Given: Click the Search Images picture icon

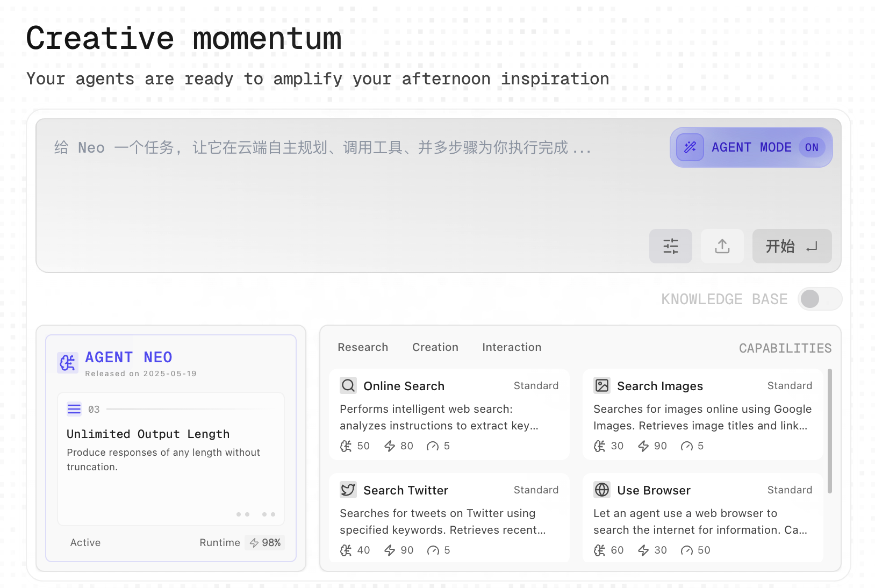Looking at the screenshot, I should click(602, 385).
